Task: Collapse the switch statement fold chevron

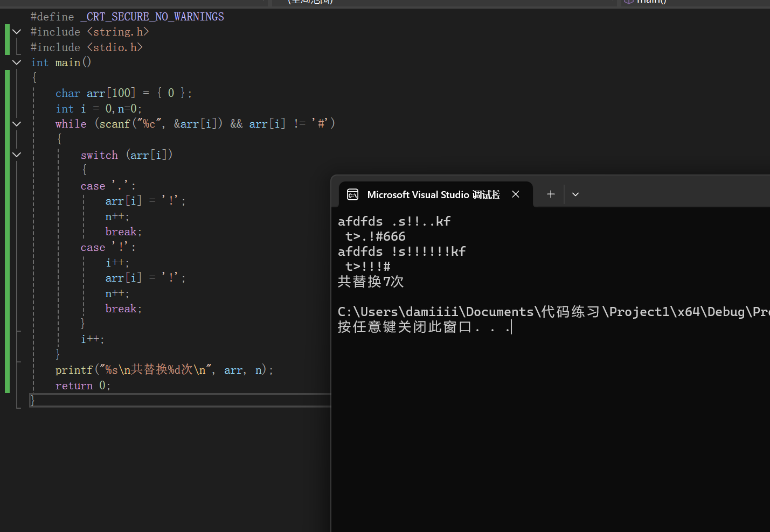Action: 17,155
